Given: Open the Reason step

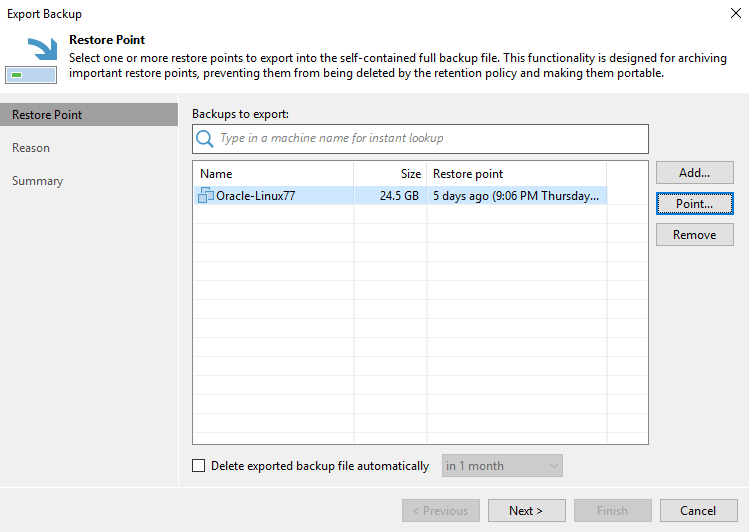Looking at the screenshot, I should [x=31, y=148].
